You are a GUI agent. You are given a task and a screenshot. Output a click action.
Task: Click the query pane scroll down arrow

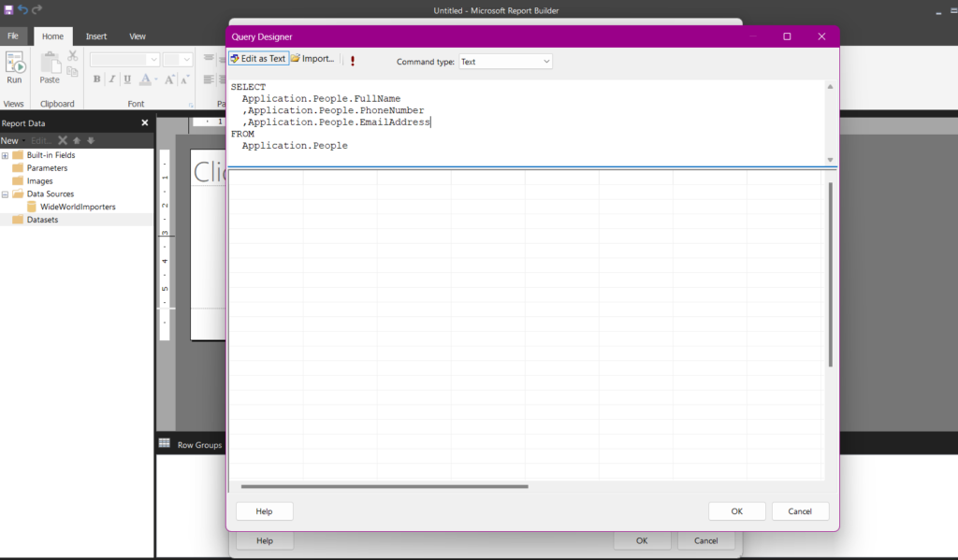coord(831,159)
